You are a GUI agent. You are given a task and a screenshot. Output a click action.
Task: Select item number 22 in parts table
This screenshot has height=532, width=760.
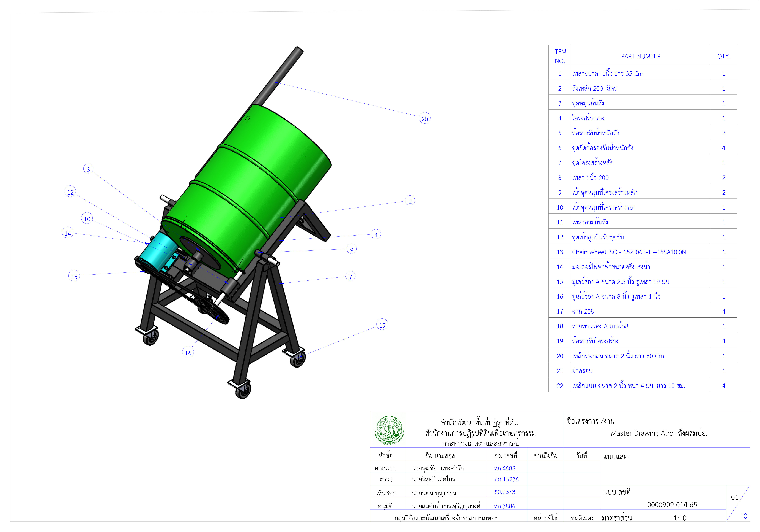point(560,386)
